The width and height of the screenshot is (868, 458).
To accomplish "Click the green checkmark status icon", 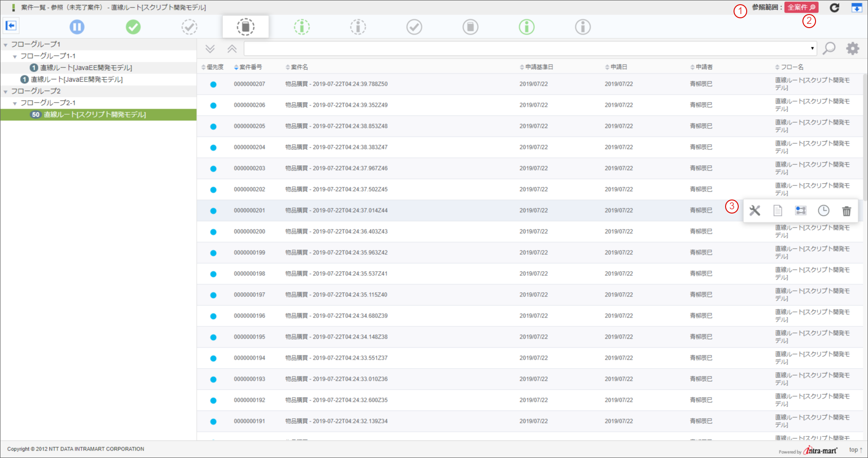I will [133, 27].
